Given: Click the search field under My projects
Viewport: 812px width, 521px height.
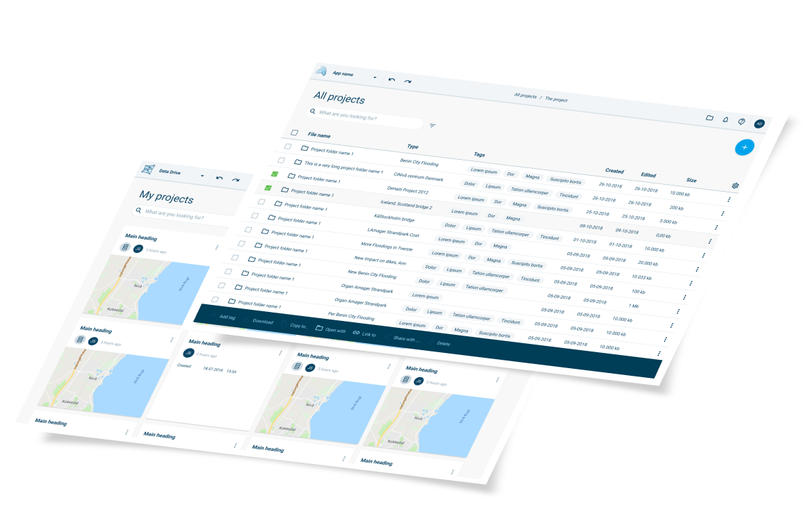Looking at the screenshot, I should (x=181, y=216).
